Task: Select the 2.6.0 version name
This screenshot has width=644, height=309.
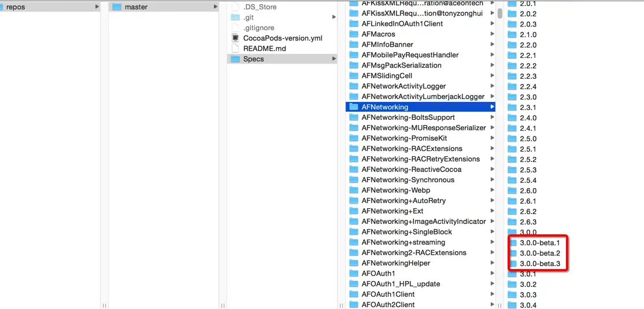Action: click(528, 190)
